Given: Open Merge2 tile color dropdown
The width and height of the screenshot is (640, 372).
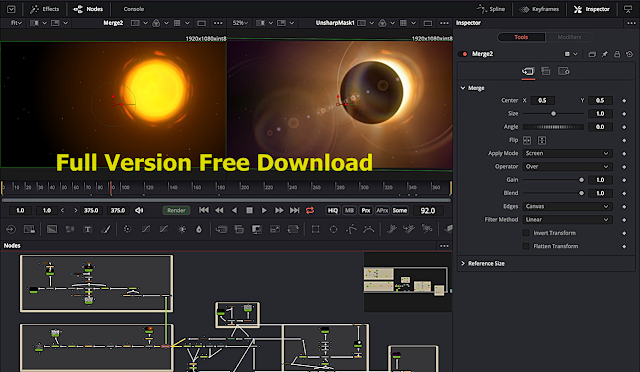Looking at the screenshot, I should pyautogui.click(x=571, y=54).
